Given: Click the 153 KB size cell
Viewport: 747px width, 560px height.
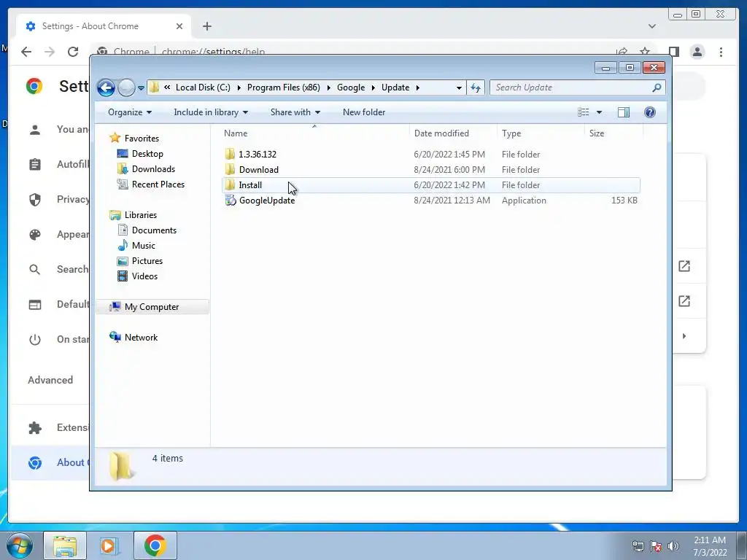Looking at the screenshot, I should point(624,201).
